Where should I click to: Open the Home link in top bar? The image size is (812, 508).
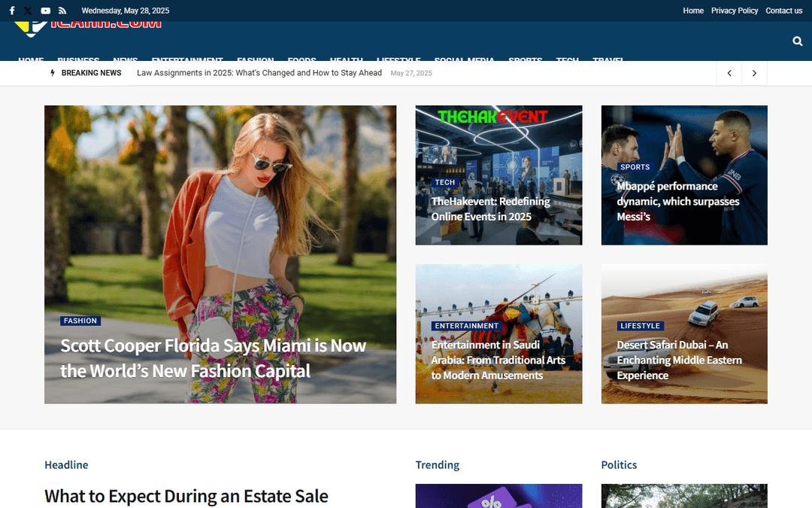tap(693, 11)
